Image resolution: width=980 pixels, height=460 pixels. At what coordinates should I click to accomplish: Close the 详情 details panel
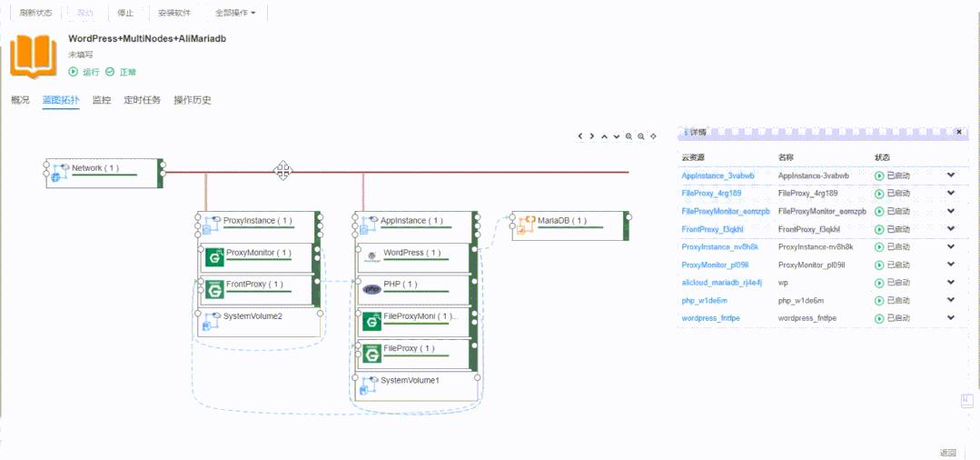click(959, 132)
